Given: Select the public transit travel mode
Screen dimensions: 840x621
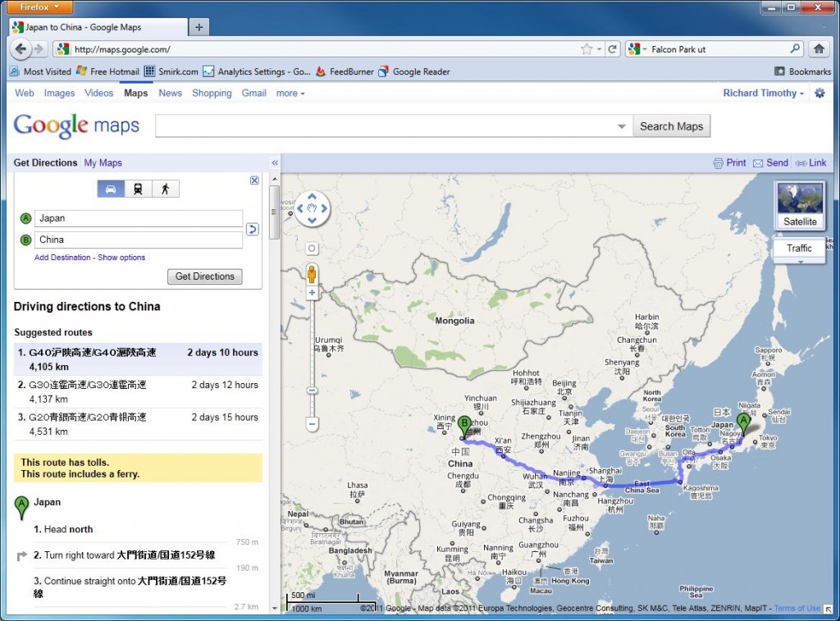Looking at the screenshot, I should pyautogui.click(x=138, y=189).
